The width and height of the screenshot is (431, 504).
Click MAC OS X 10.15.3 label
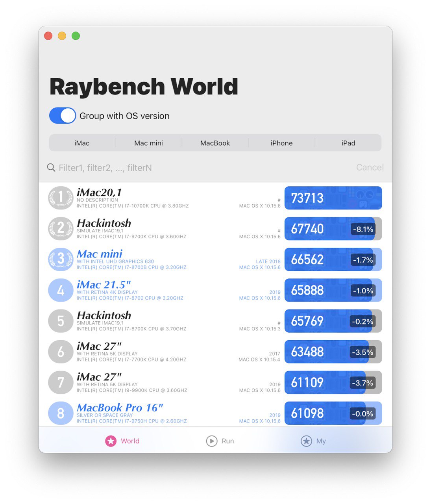[x=260, y=329]
